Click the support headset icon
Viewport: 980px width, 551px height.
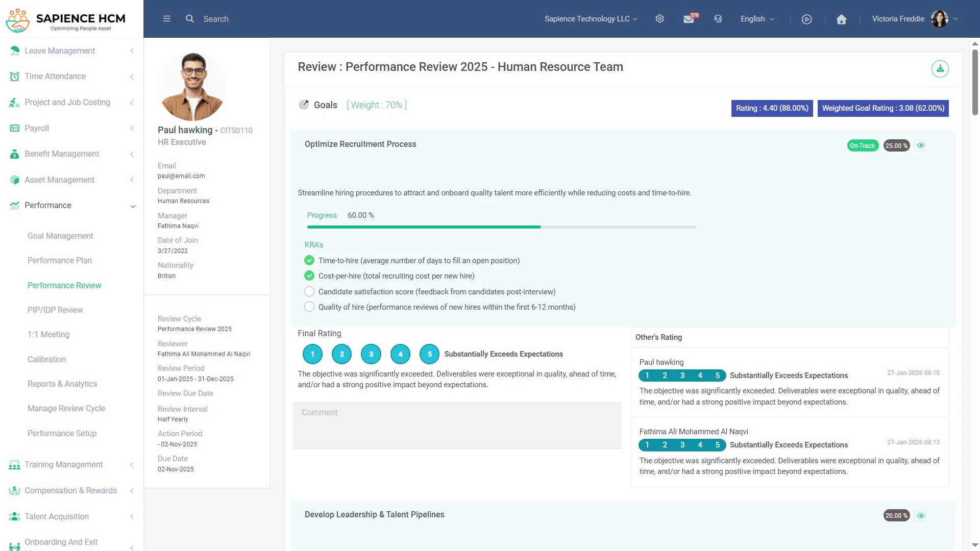point(718,19)
